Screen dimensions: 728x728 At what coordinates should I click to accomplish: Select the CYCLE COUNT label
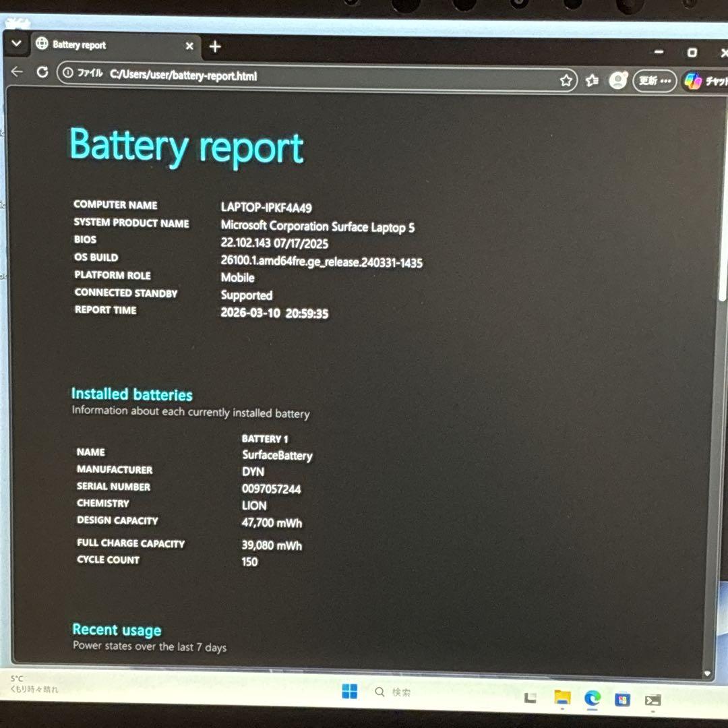coord(108,559)
